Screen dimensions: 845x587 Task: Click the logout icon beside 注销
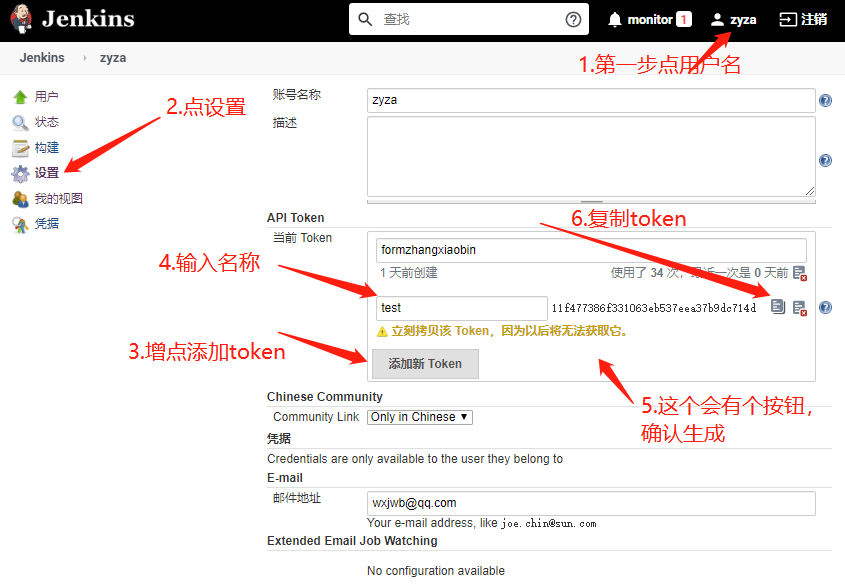tap(787, 19)
